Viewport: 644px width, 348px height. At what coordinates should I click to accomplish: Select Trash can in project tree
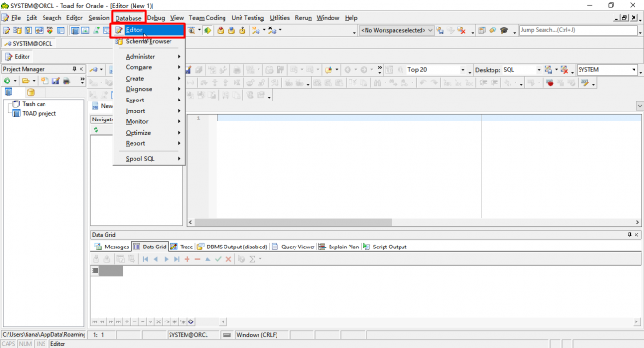click(x=29, y=104)
